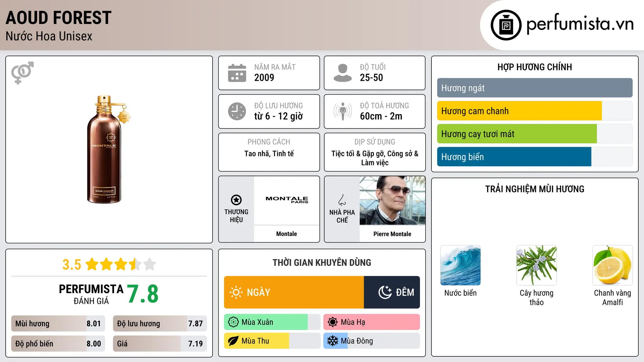Click the Độ phổ biến 8.00 score bar

point(58,344)
